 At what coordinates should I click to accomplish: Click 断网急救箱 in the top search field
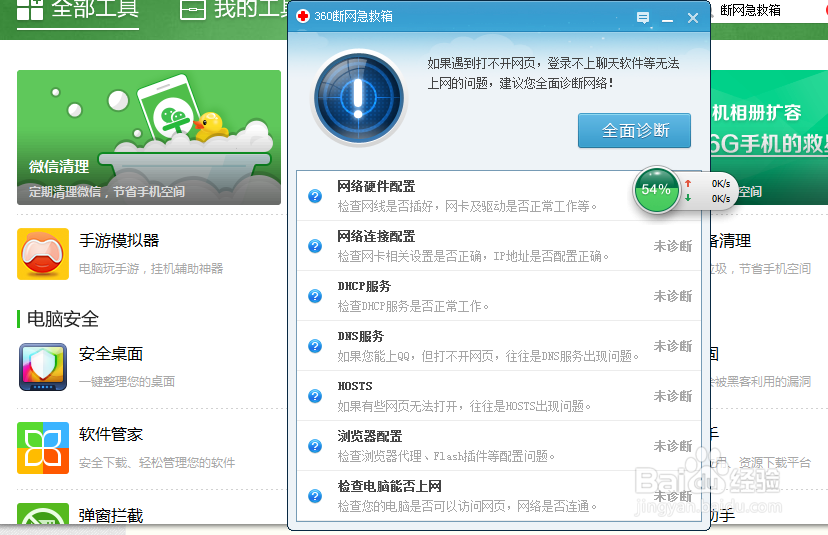click(x=750, y=10)
